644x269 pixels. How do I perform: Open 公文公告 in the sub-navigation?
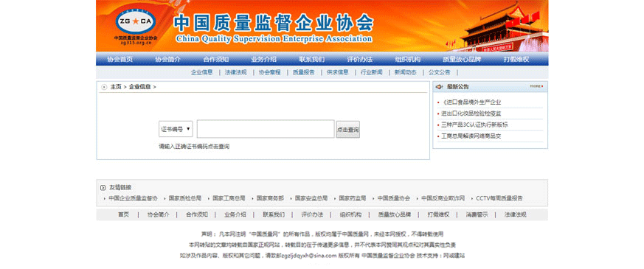pos(439,72)
